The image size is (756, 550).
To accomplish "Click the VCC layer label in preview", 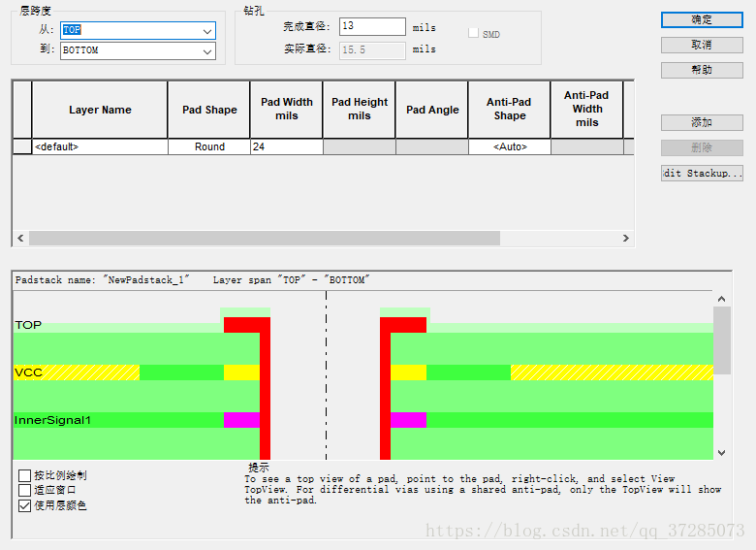I will click(28, 372).
